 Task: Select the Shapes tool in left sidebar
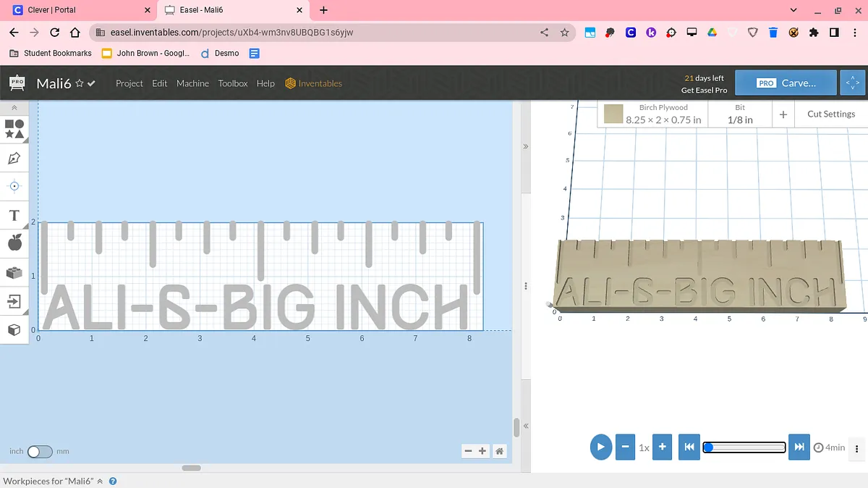click(x=14, y=129)
